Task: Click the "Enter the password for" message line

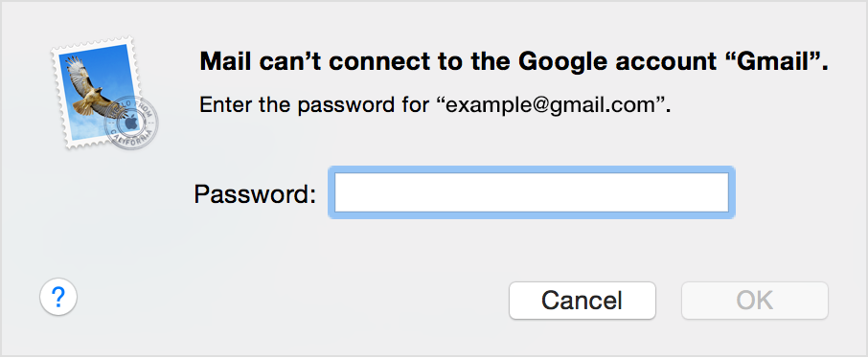Action: (x=435, y=104)
